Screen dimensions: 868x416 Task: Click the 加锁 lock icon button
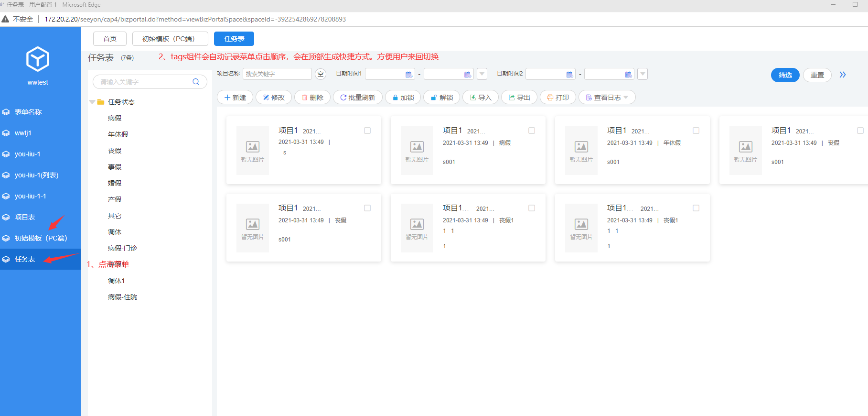[403, 98]
